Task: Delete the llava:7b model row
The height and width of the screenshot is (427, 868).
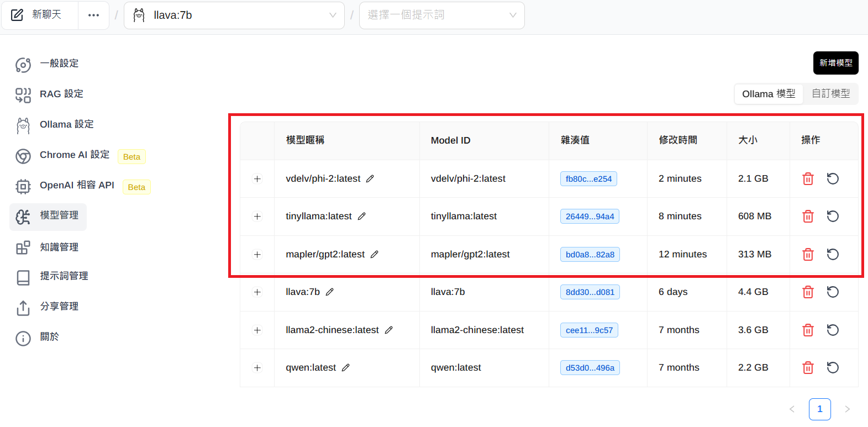Action: point(808,292)
